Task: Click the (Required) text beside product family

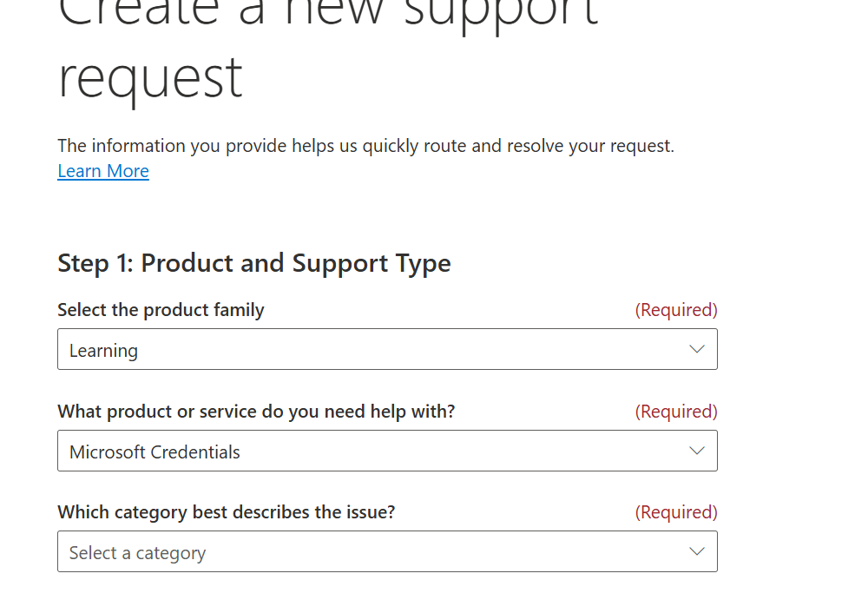Action: click(676, 310)
